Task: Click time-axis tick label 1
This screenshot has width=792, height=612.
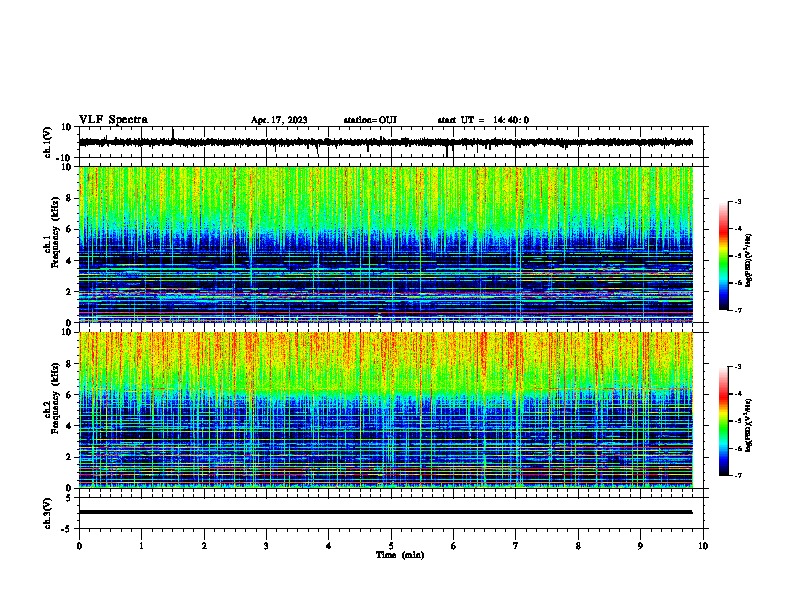Action: [141, 546]
